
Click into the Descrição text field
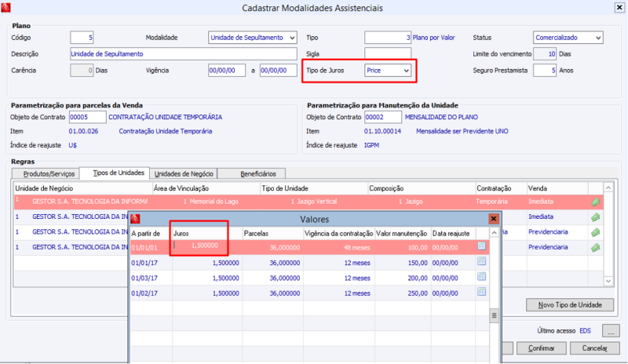pyautogui.click(x=184, y=54)
